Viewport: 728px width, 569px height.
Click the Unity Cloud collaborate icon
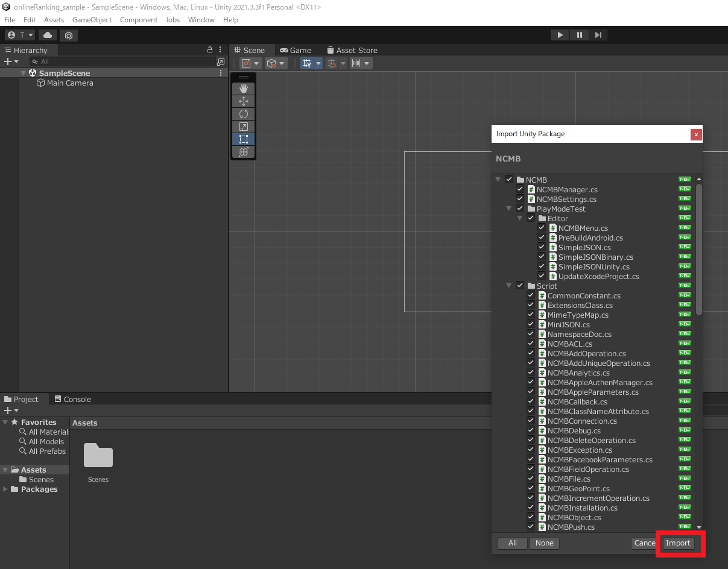(48, 35)
